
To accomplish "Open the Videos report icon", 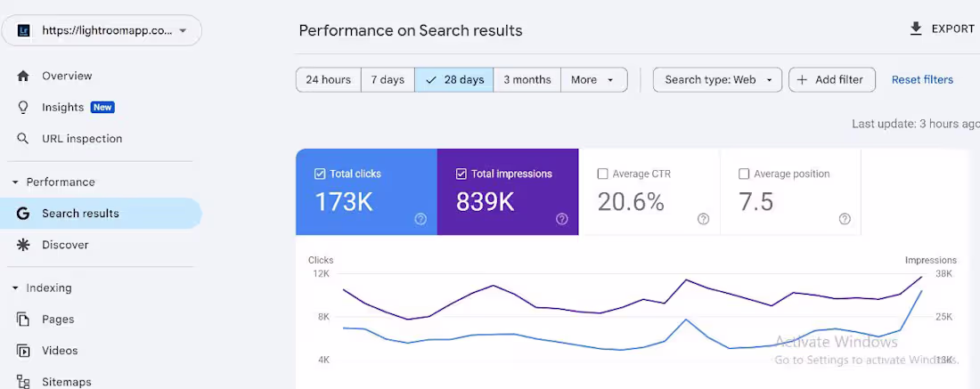I will click(23, 351).
